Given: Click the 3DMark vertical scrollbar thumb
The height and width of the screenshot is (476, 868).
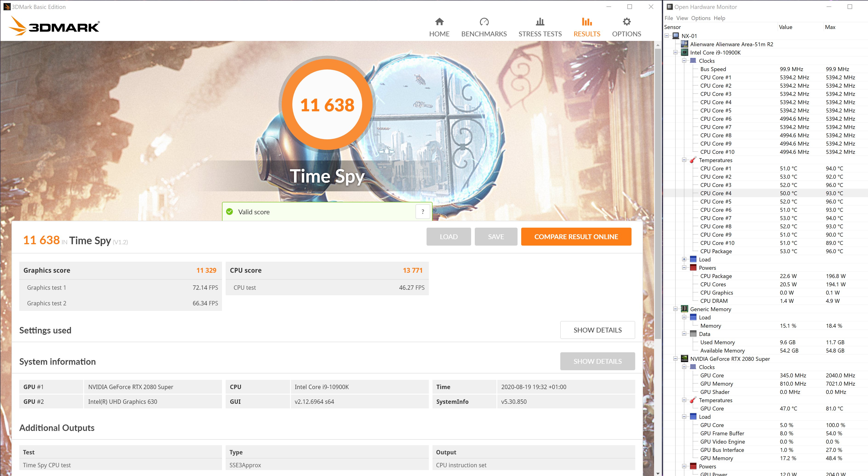Looking at the screenshot, I should tap(658, 194).
